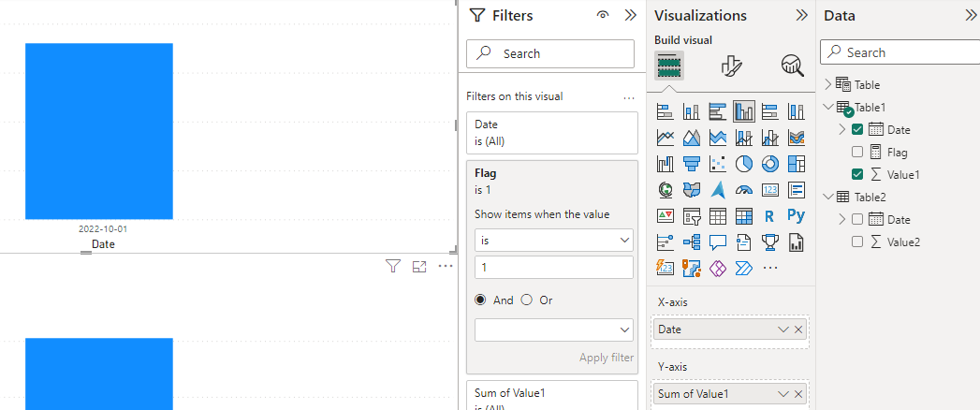Collapse the Table2 node

click(828, 197)
